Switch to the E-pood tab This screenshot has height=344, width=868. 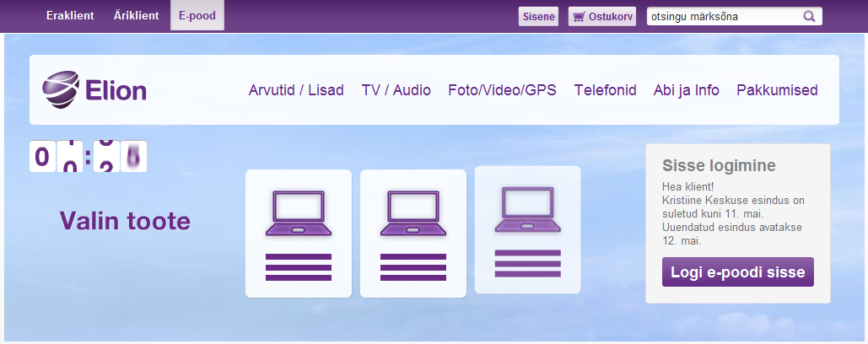(197, 16)
